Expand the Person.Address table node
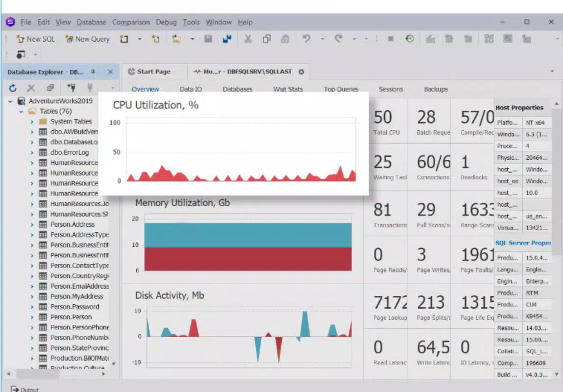Image resolution: width=563 pixels, height=392 pixels. click(x=32, y=225)
